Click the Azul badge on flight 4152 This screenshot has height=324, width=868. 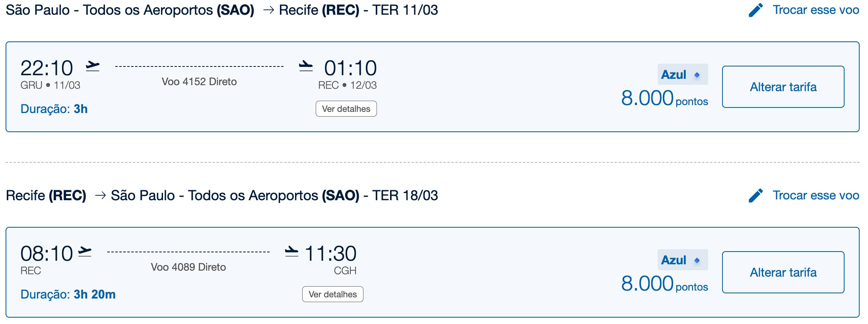(682, 74)
